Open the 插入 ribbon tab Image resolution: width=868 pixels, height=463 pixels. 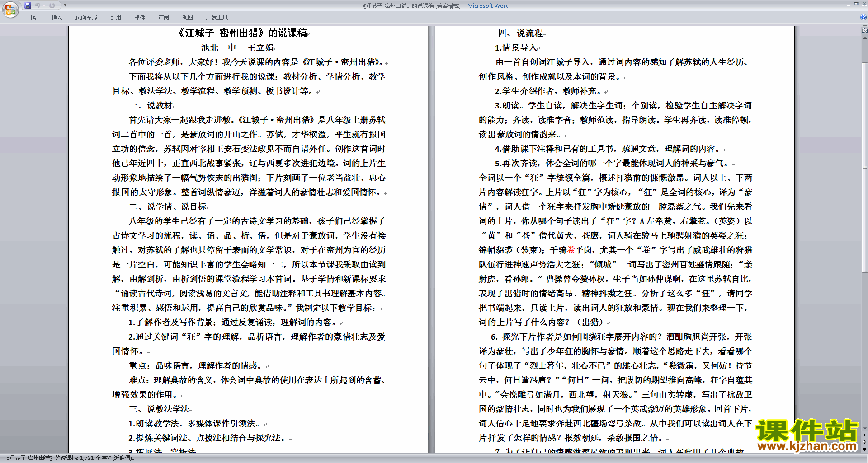57,17
